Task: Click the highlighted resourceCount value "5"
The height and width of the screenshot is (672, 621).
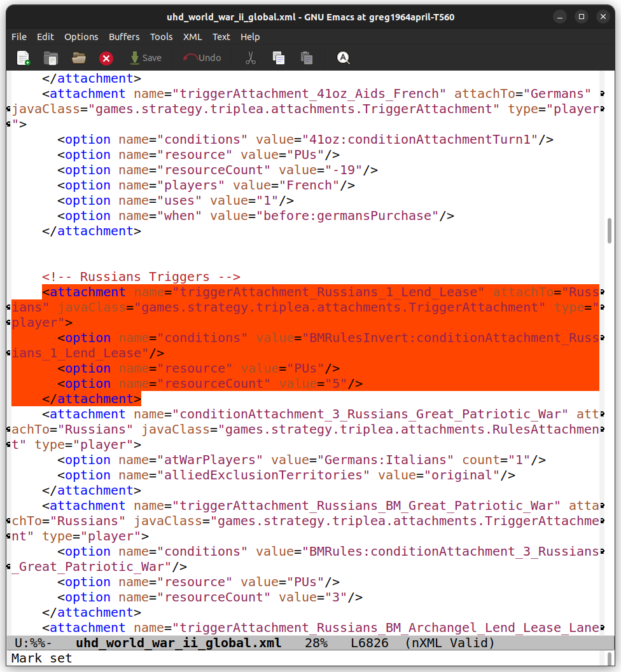Action: [336, 384]
